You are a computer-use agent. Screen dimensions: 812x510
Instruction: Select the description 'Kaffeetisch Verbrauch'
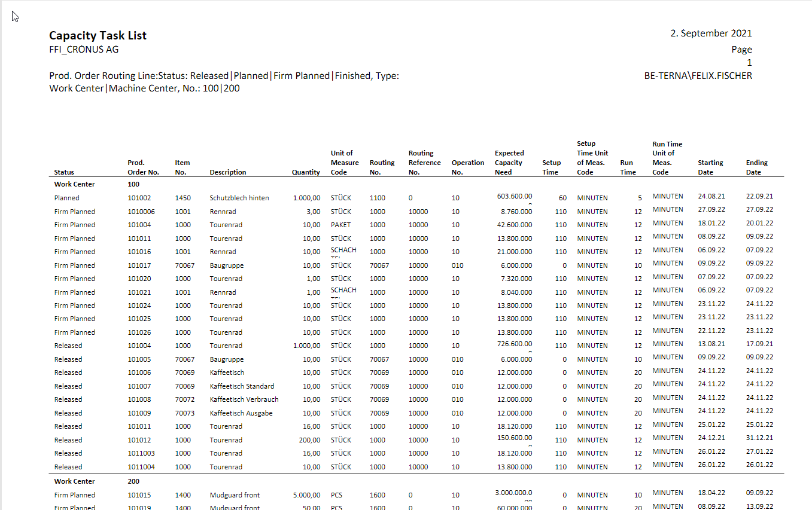244,399
